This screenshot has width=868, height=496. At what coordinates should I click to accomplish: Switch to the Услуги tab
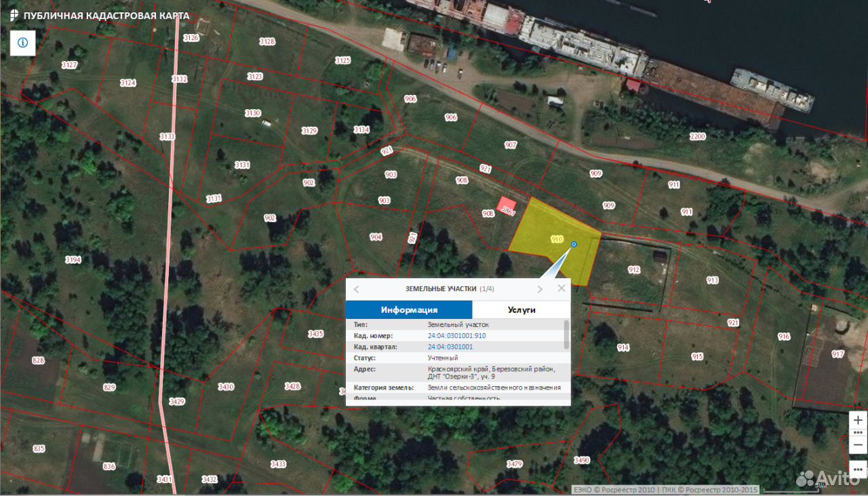(x=521, y=309)
